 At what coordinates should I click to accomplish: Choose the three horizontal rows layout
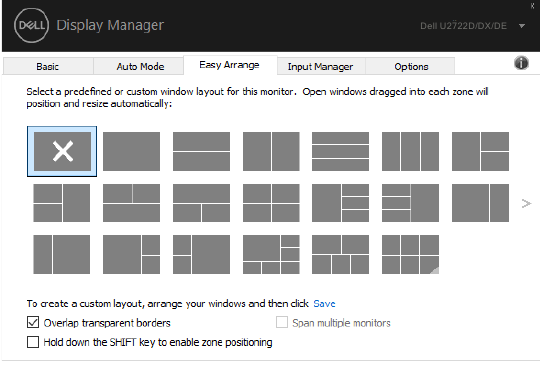[x=340, y=151]
